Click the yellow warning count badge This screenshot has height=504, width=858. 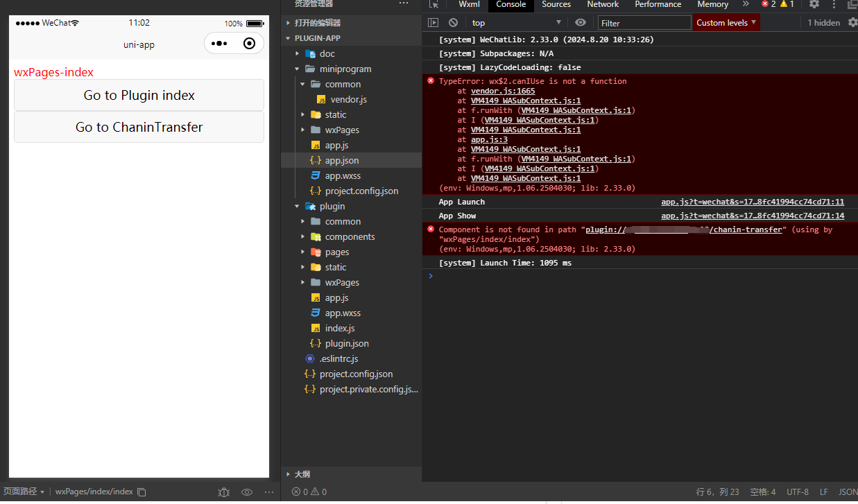click(x=787, y=4)
